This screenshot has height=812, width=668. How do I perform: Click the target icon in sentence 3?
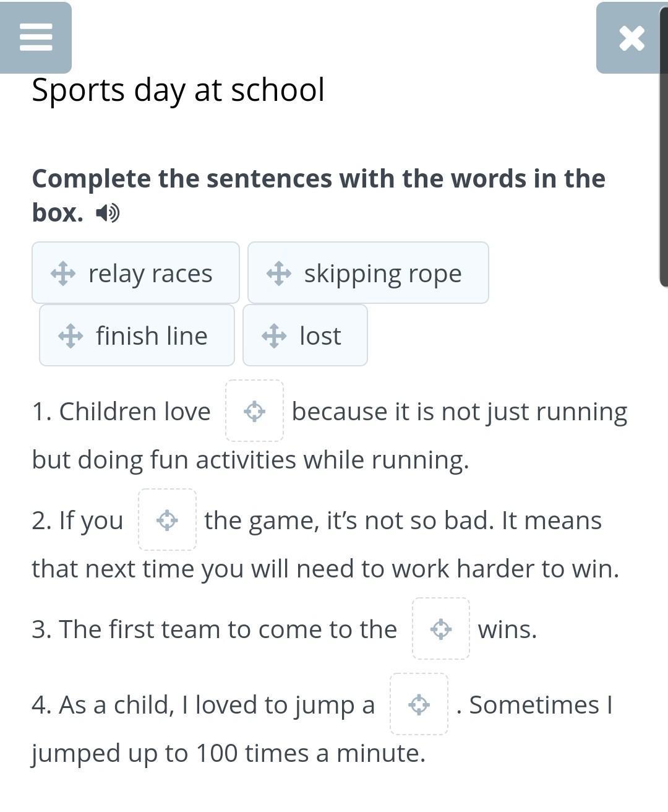point(441,629)
